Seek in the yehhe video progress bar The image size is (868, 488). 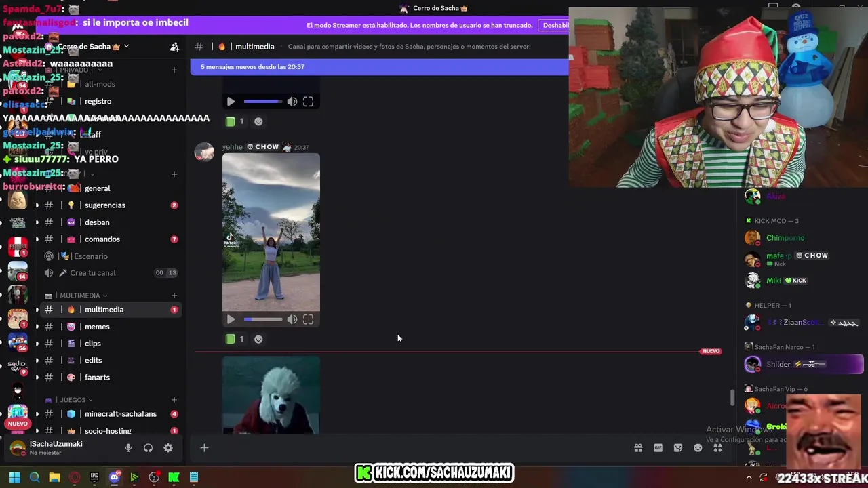(263, 319)
